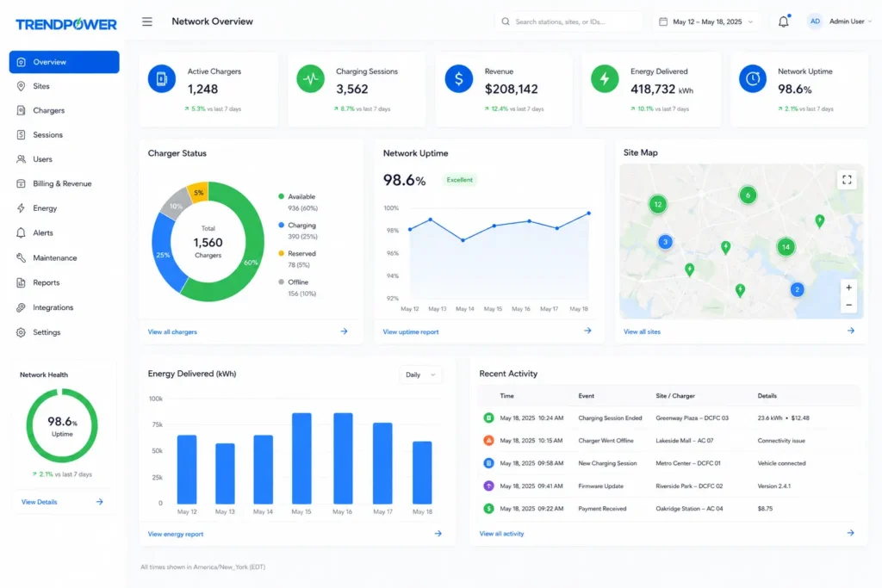Click the Payment Received event icon

coord(488,508)
